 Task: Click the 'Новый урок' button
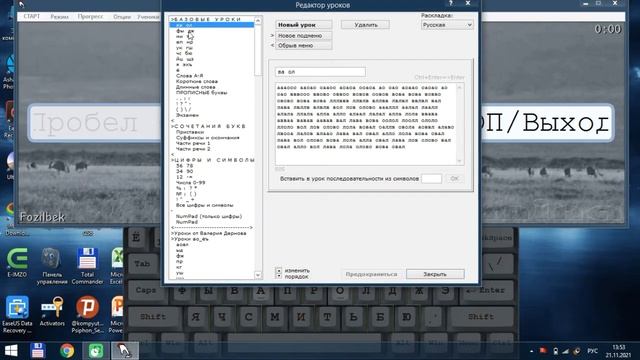click(304, 25)
